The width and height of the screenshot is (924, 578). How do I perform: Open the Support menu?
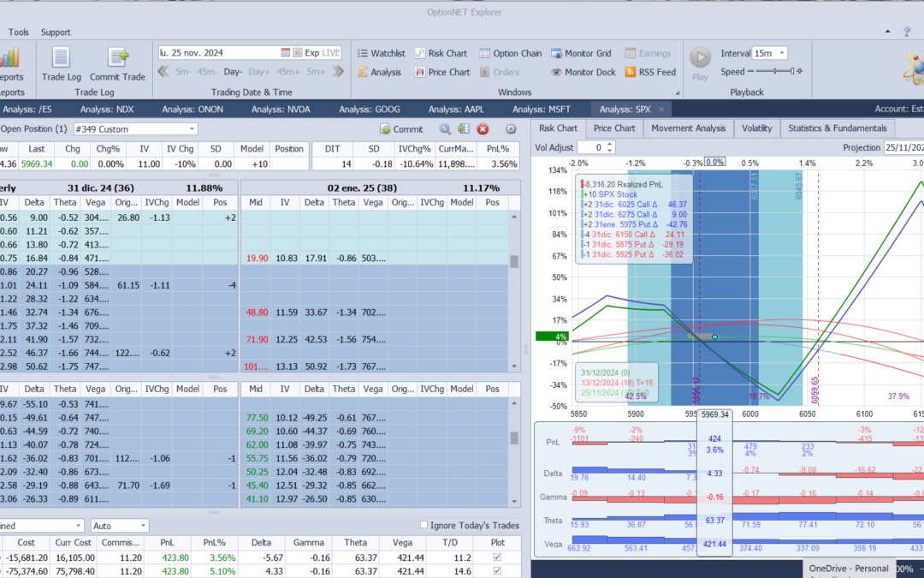pyautogui.click(x=56, y=32)
